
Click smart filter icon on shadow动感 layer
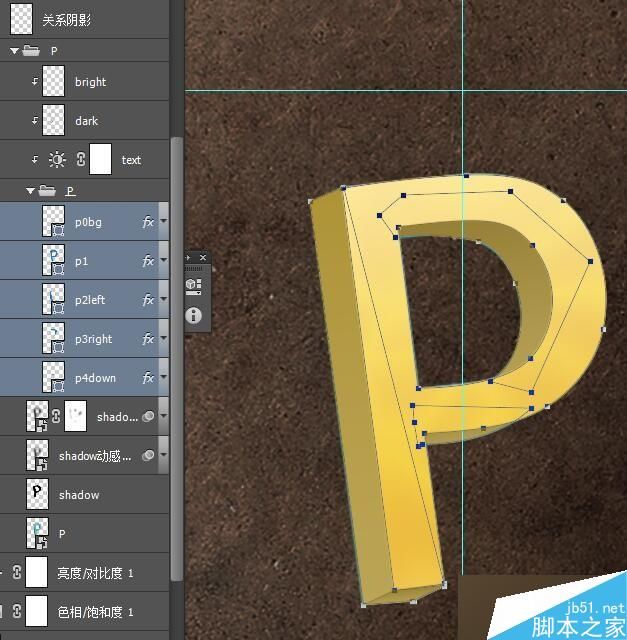[x=148, y=456]
